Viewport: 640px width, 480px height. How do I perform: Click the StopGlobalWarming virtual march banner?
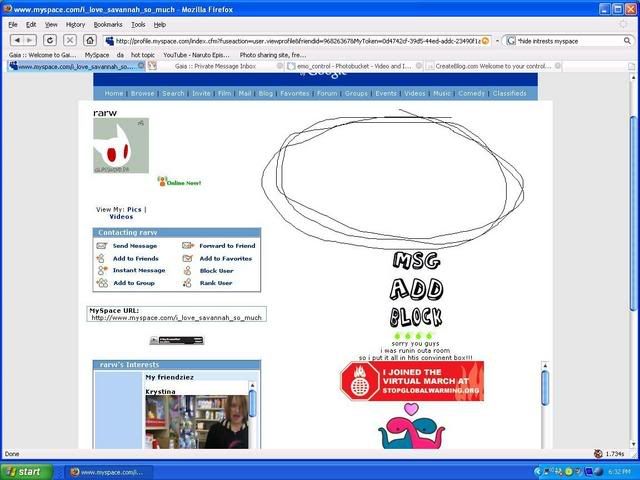pos(412,381)
